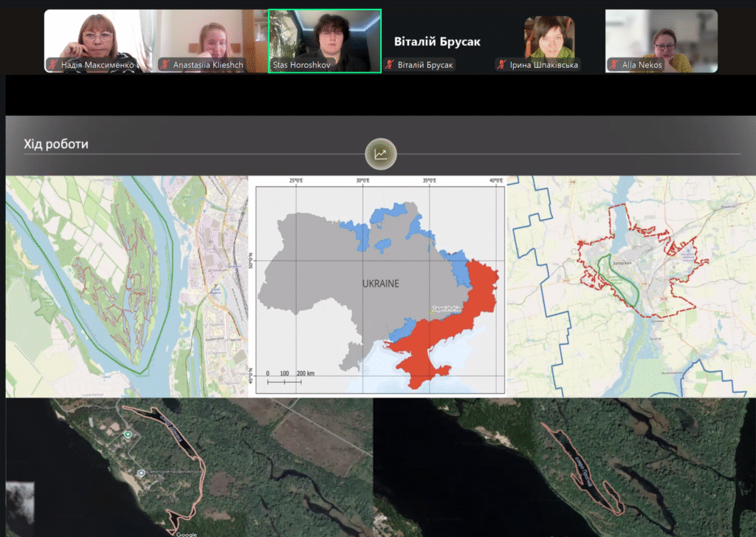Click the round chart icon on slide header
Viewport: 756px width, 537px height.
[380, 154]
